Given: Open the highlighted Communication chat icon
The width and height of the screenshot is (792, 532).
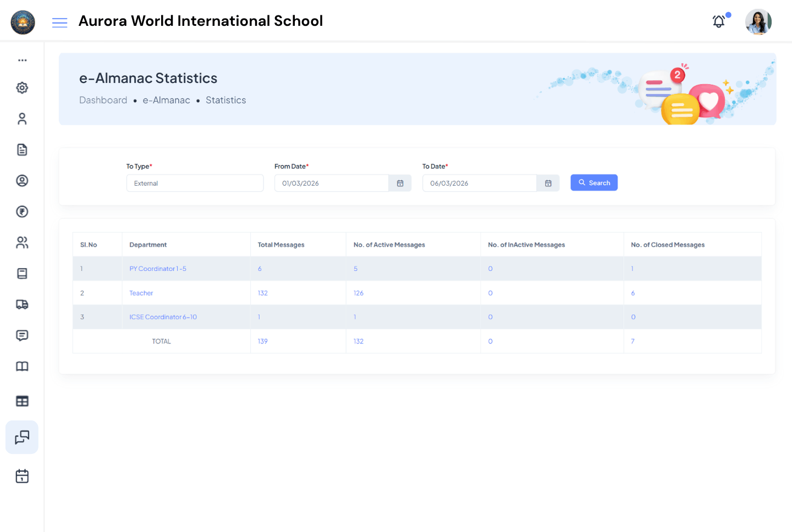Looking at the screenshot, I should 22,437.
